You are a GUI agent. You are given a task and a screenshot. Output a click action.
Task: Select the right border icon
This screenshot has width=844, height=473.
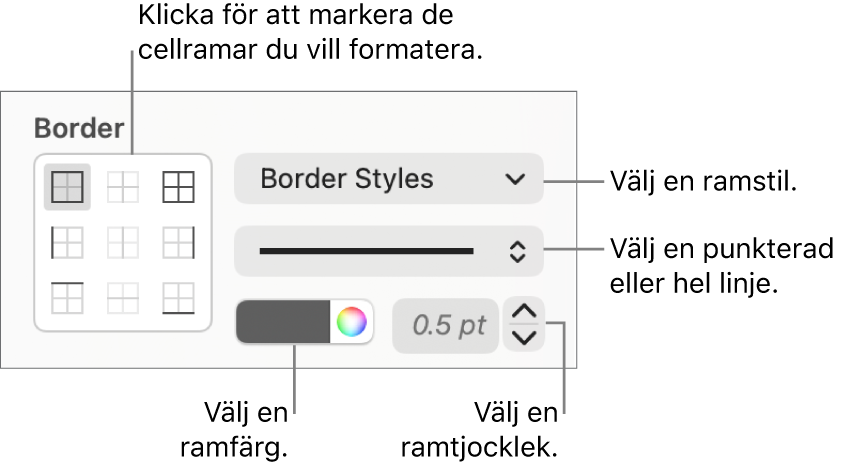[178, 243]
